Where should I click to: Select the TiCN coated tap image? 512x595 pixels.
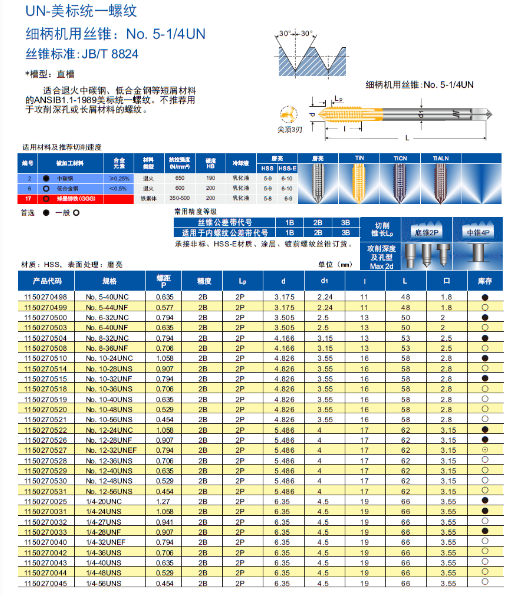(399, 183)
